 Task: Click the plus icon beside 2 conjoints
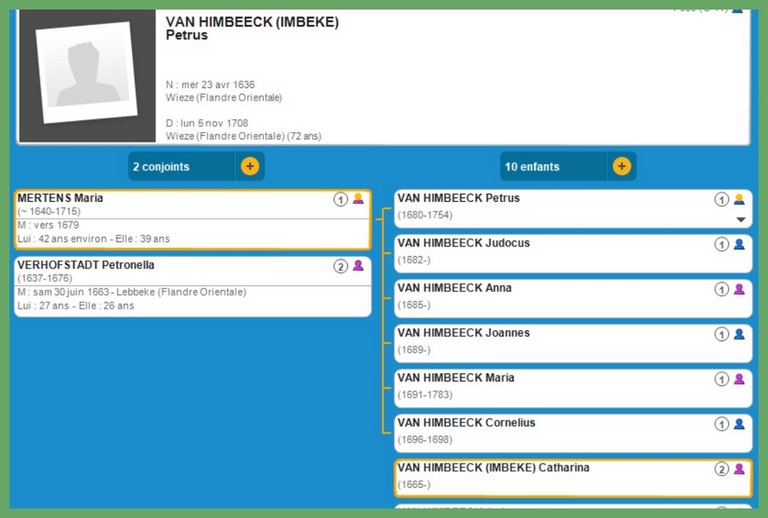coord(250,166)
